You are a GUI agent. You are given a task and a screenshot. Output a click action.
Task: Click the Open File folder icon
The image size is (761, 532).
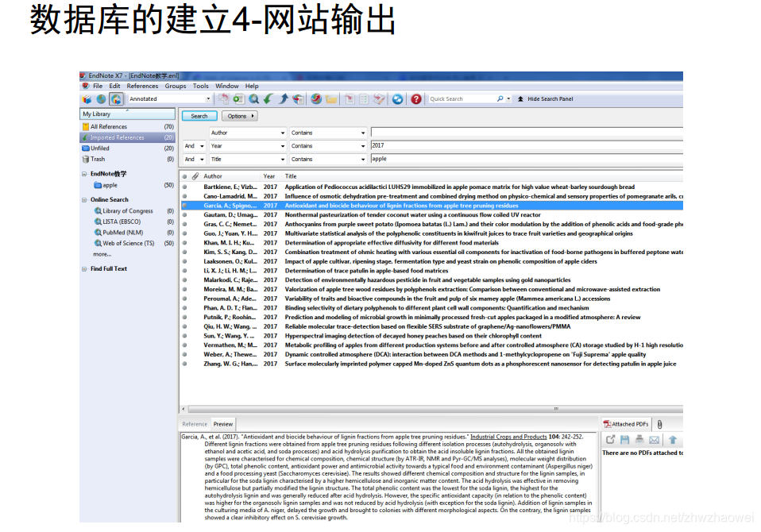[331, 99]
